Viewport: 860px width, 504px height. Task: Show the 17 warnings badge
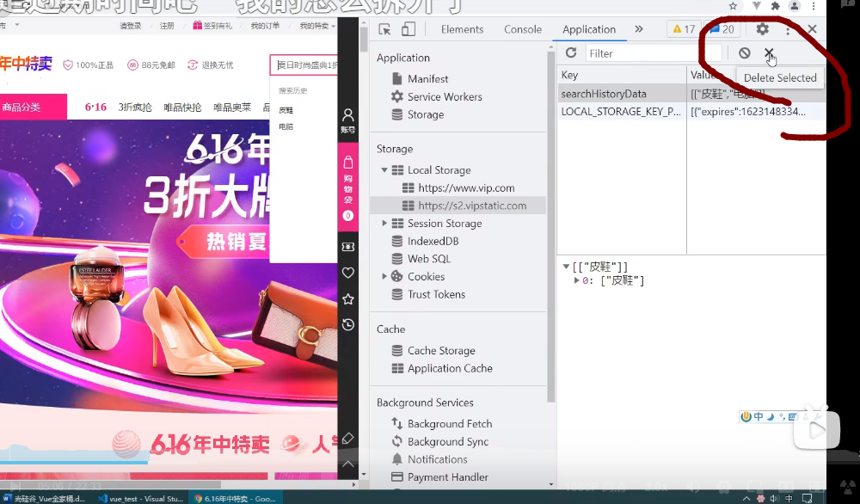tap(684, 29)
